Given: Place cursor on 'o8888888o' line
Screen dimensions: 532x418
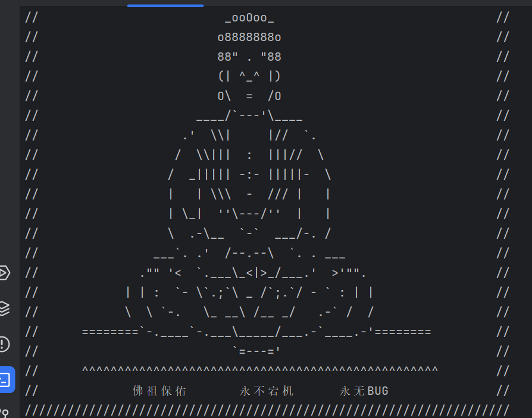Looking at the screenshot, I should pos(249,37).
